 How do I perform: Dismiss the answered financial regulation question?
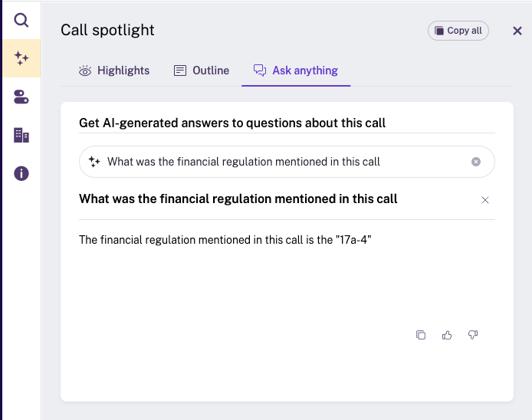click(484, 200)
